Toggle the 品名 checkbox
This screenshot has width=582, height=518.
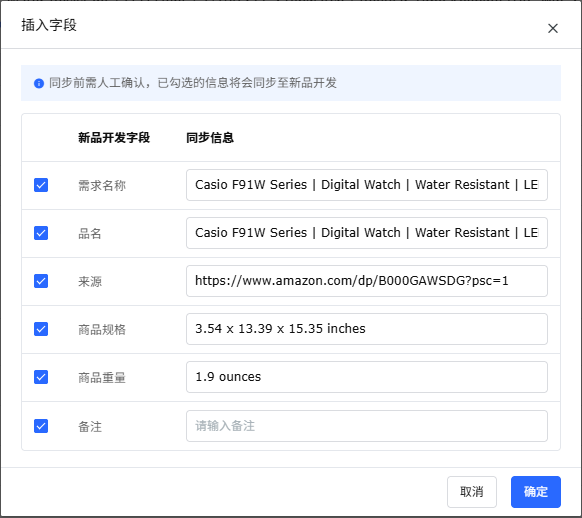(41, 233)
